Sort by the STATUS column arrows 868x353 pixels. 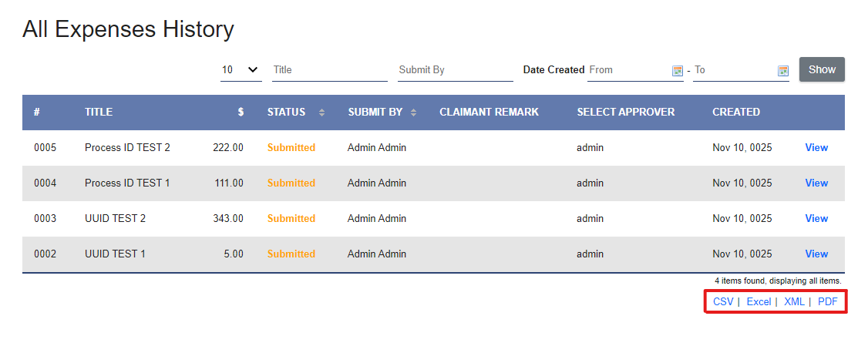(x=321, y=113)
